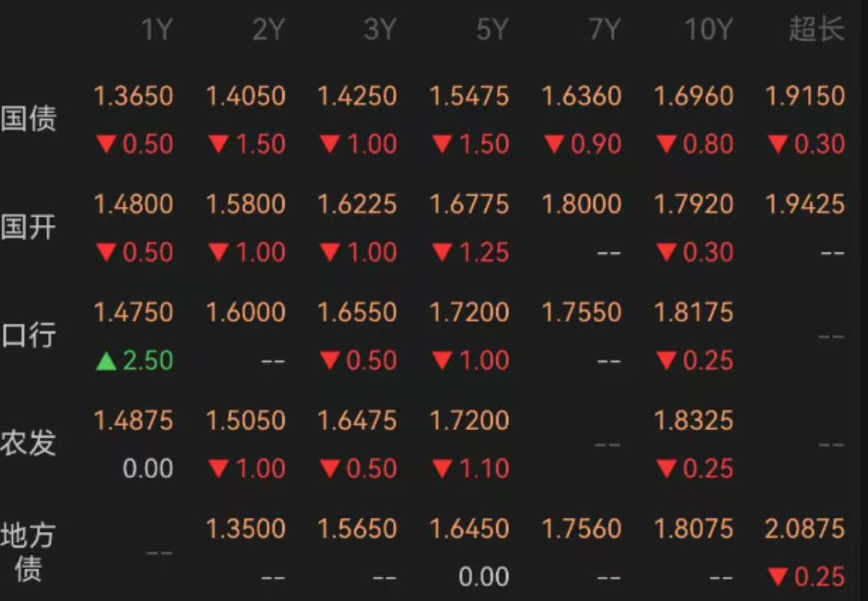Select the 5Y column header

(492, 29)
